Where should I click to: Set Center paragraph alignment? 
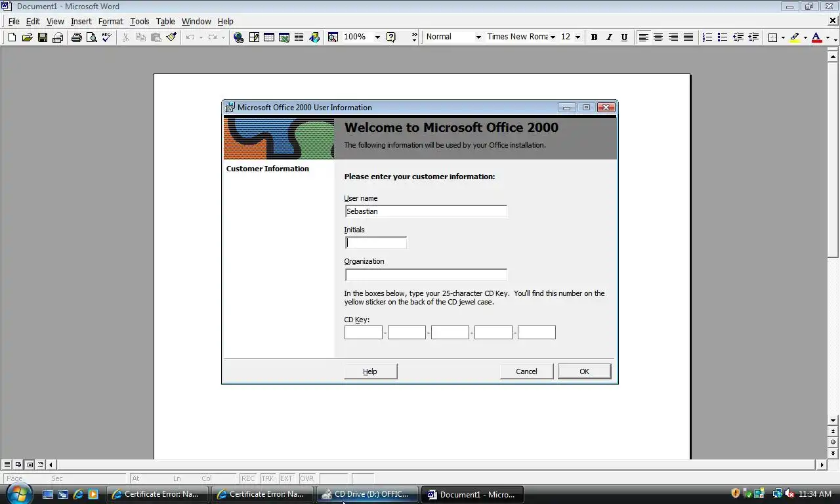point(658,37)
